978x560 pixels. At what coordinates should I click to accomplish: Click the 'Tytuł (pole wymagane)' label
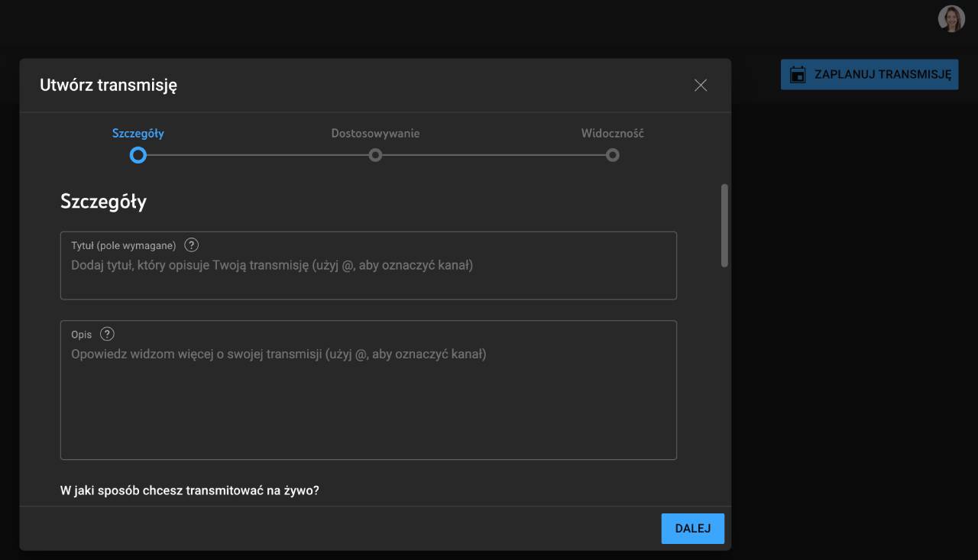[x=123, y=245]
